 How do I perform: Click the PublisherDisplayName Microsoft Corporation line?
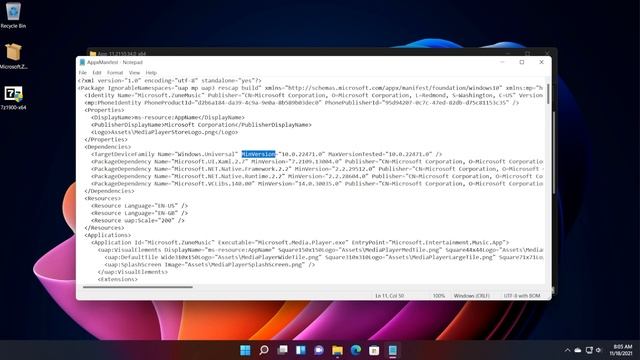[x=201, y=124]
